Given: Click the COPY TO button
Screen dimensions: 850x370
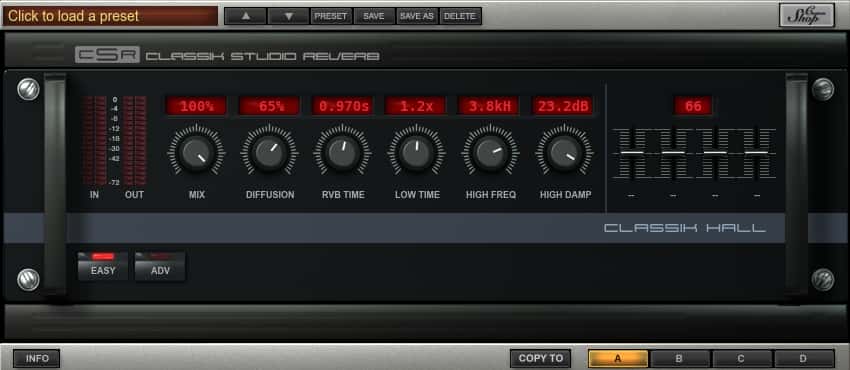Looking at the screenshot, I should point(540,358).
